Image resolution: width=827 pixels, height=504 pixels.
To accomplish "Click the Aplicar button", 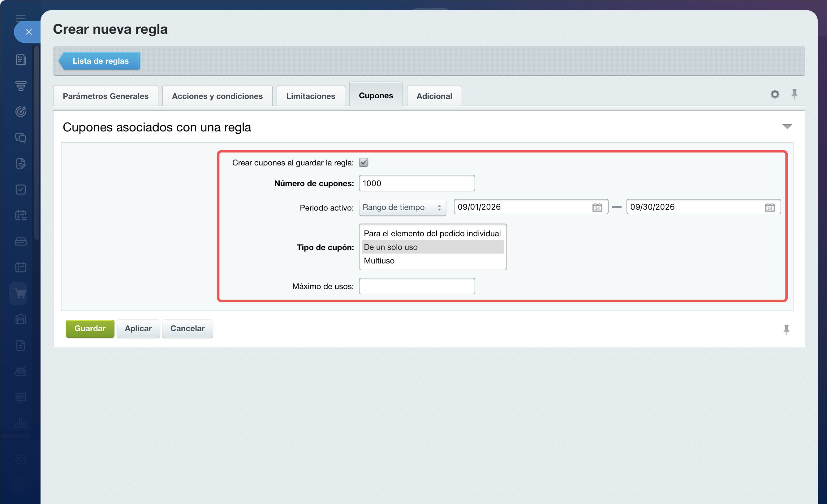I will (138, 329).
